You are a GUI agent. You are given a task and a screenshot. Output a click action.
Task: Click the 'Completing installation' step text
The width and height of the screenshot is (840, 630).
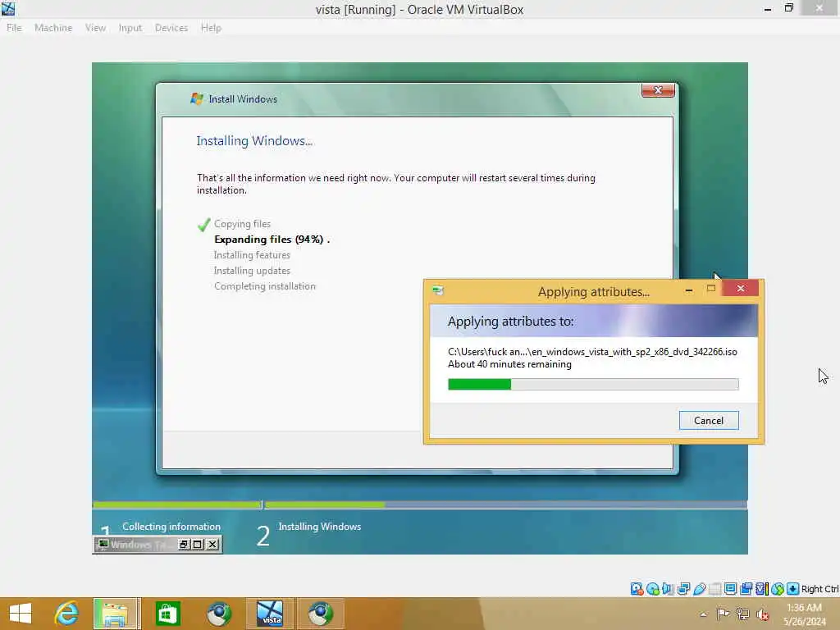[265, 286]
